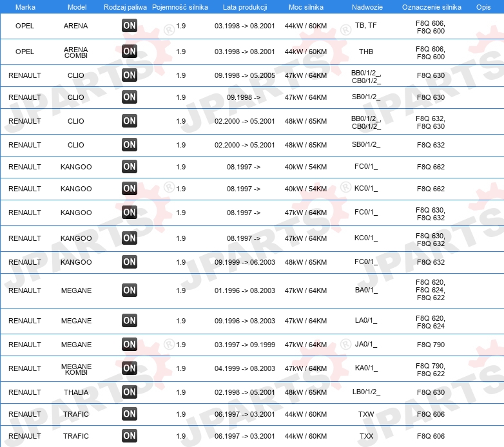Select the 'TB, TF' body cell

coord(366,25)
